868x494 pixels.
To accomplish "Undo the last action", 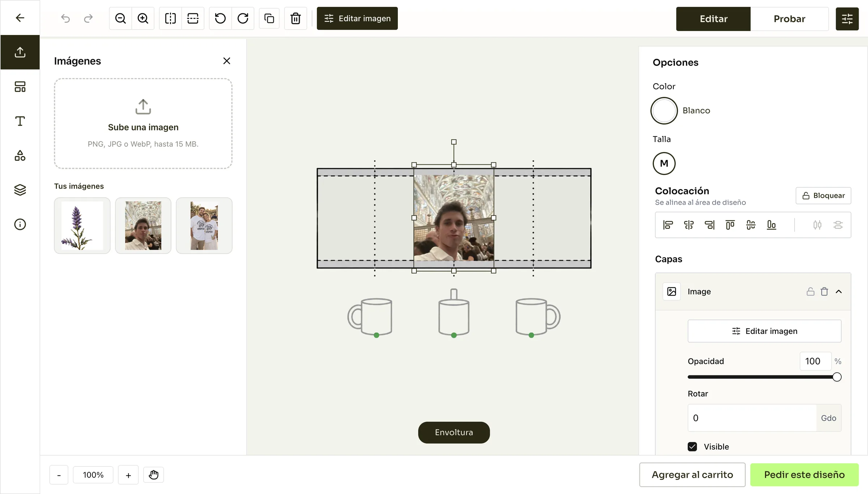I will coord(65,18).
